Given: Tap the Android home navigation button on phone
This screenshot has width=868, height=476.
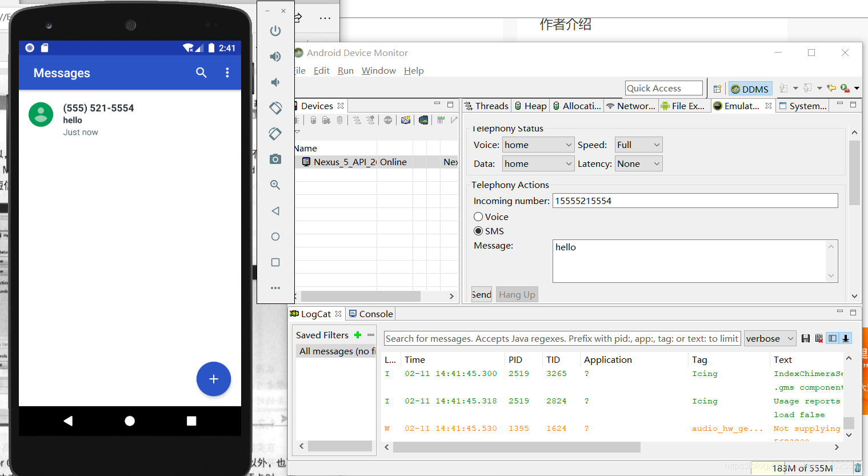Looking at the screenshot, I should [x=130, y=421].
